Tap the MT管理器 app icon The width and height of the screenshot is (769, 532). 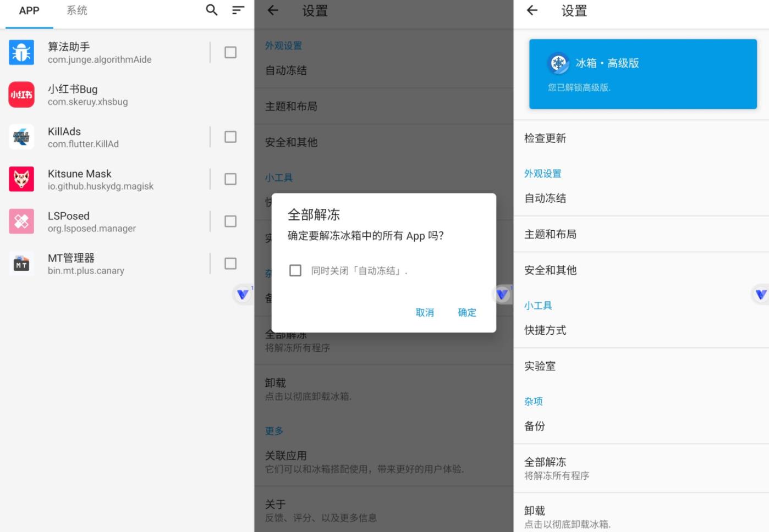click(x=21, y=264)
